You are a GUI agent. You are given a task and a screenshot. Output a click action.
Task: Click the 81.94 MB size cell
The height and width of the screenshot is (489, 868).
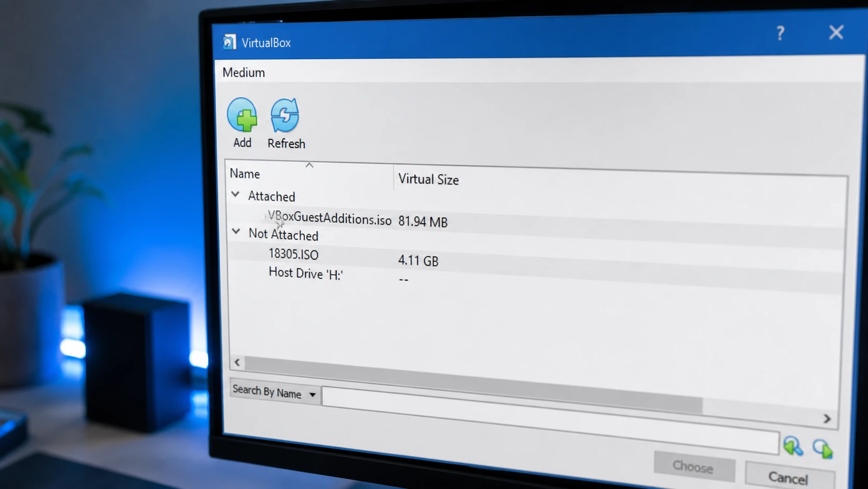[x=423, y=222]
